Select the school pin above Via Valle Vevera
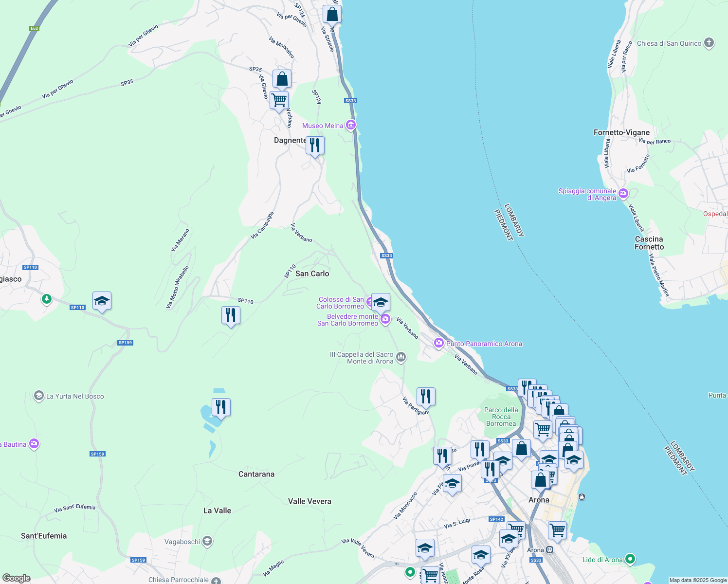728x584 pixels. click(425, 549)
